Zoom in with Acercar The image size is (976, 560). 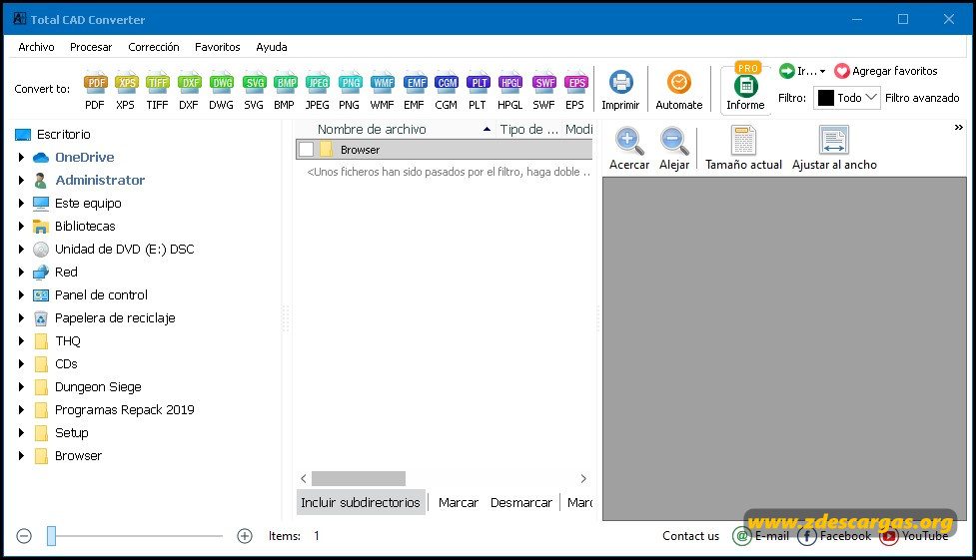(629, 149)
